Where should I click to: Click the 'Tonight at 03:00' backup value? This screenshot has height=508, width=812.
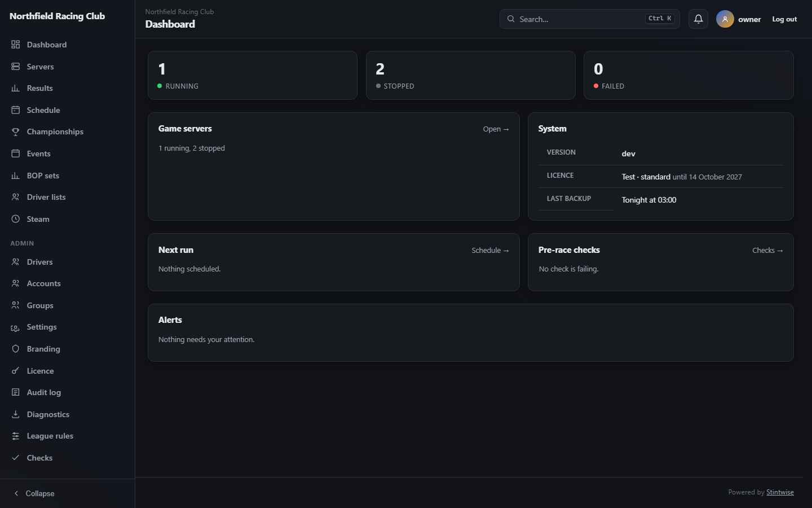pos(649,200)
